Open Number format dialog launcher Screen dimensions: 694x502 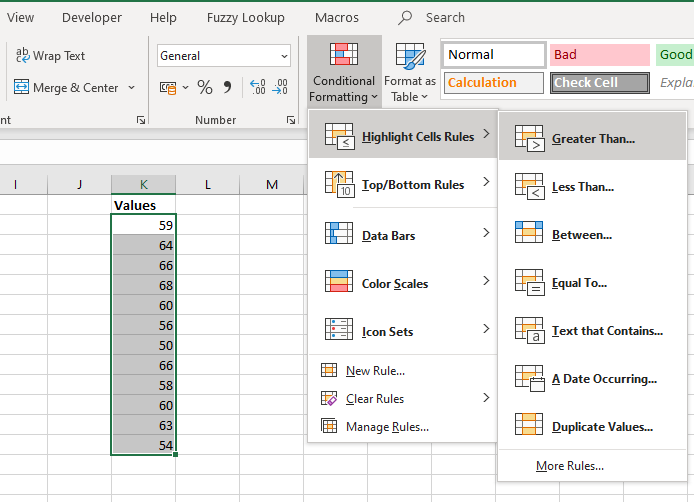pos(289,120)
